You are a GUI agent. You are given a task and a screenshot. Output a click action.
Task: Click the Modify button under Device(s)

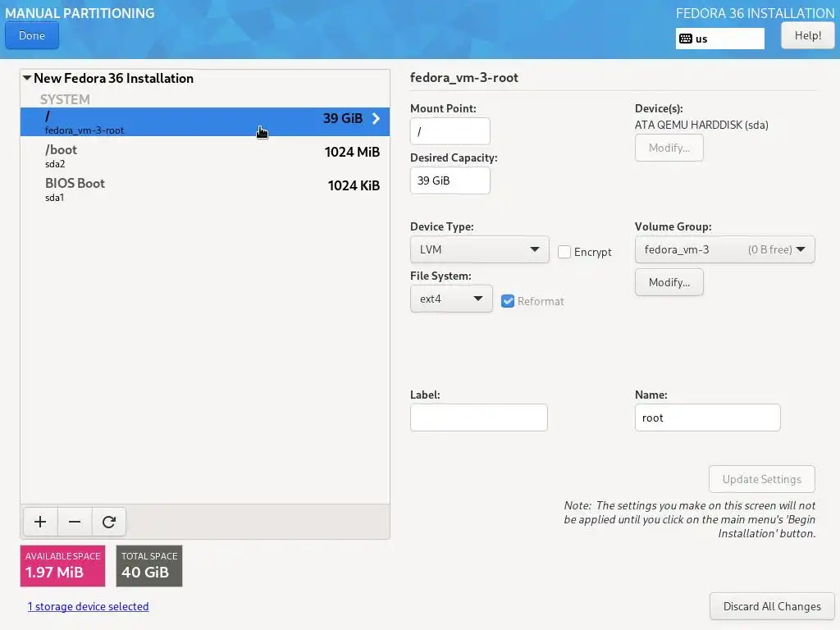(669, 148)
